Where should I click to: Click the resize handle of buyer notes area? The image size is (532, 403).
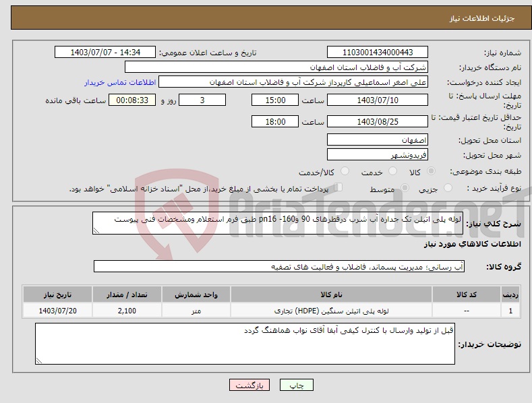click(x=39, y=361)
